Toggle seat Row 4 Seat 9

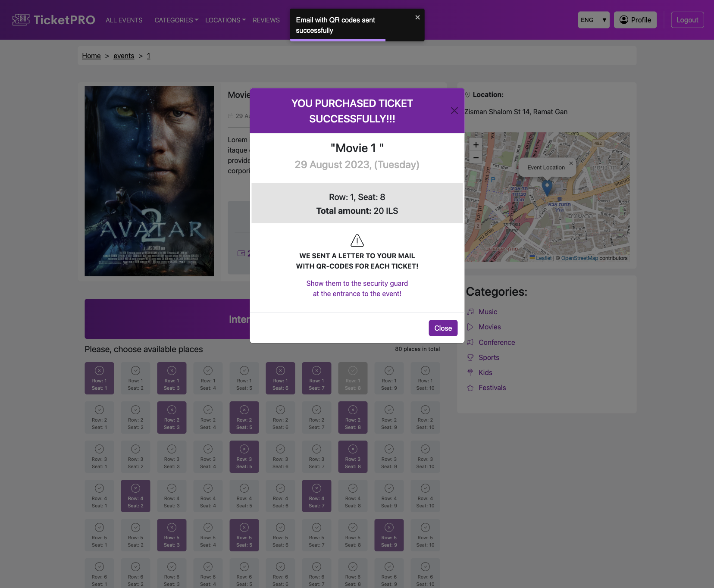click(x=389, y=496)
